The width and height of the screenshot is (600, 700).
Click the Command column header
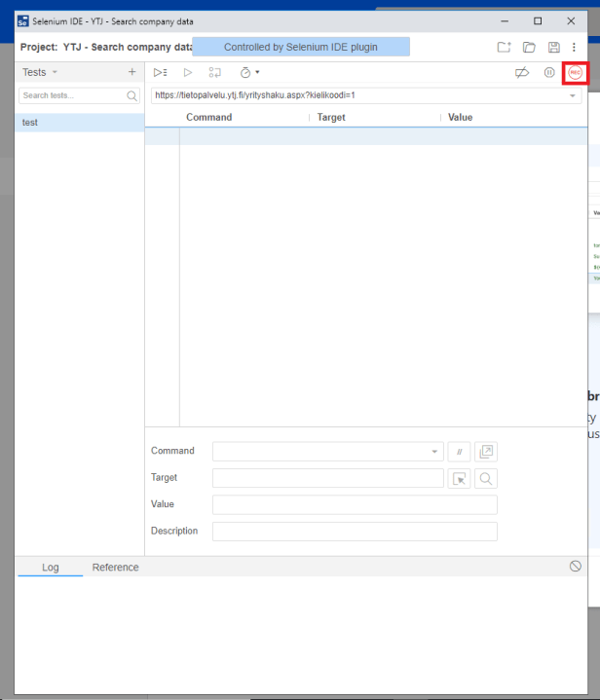pyautogui.click(x=208, y=117)
